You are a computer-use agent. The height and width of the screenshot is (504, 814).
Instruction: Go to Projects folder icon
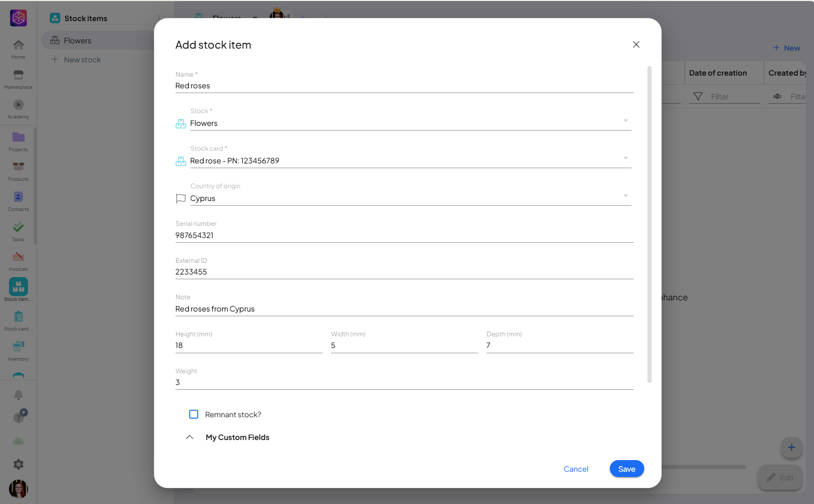(18, 138)
